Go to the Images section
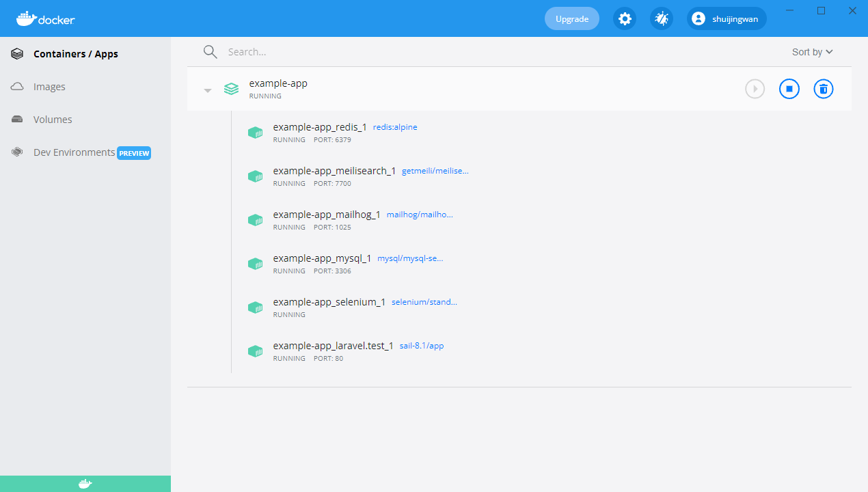This screenshot has width=868, height=492. click(x=49, y=87)
